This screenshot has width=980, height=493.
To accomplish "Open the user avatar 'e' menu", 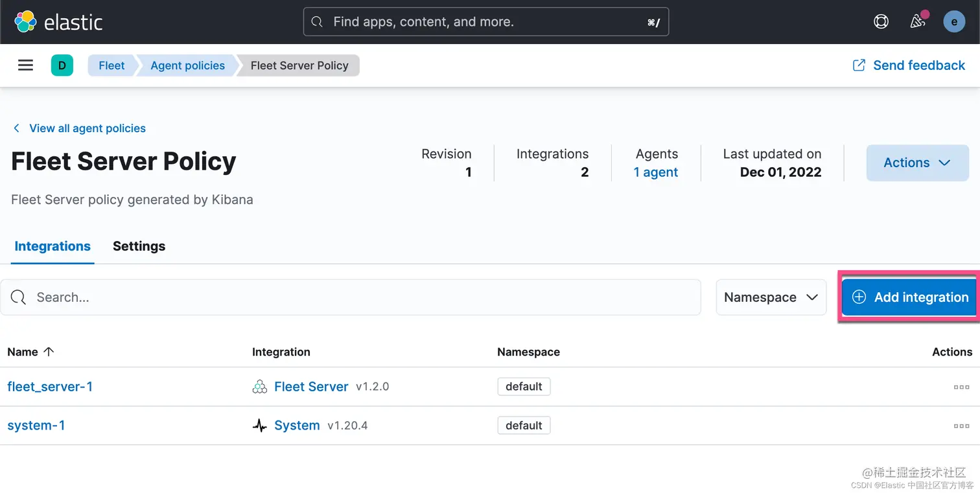I will (x=954, y=21).
